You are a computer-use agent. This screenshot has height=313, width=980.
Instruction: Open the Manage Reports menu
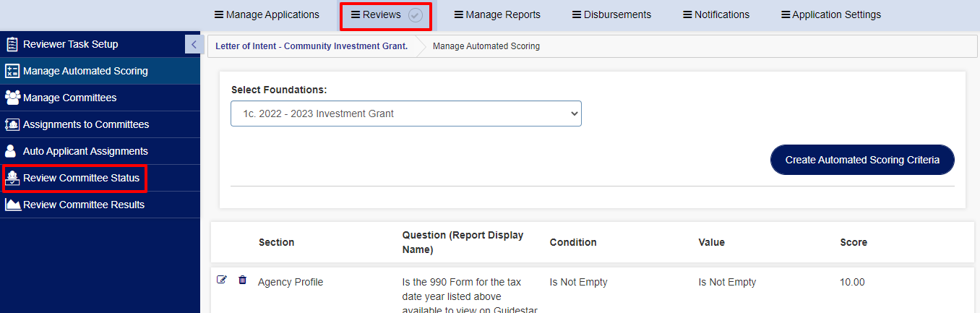[x=497, y=14]
